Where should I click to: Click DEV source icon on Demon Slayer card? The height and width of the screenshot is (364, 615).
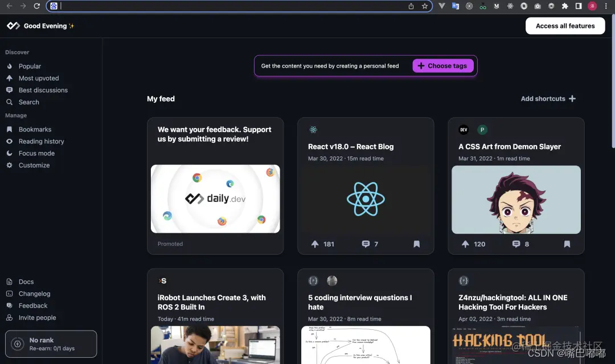(464, 130)
